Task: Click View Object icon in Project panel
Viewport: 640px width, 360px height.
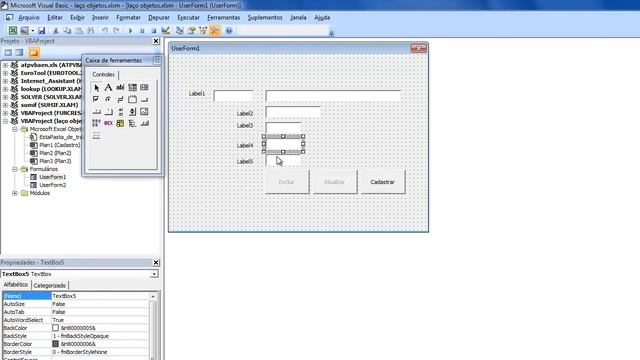Action: (20, 53)
